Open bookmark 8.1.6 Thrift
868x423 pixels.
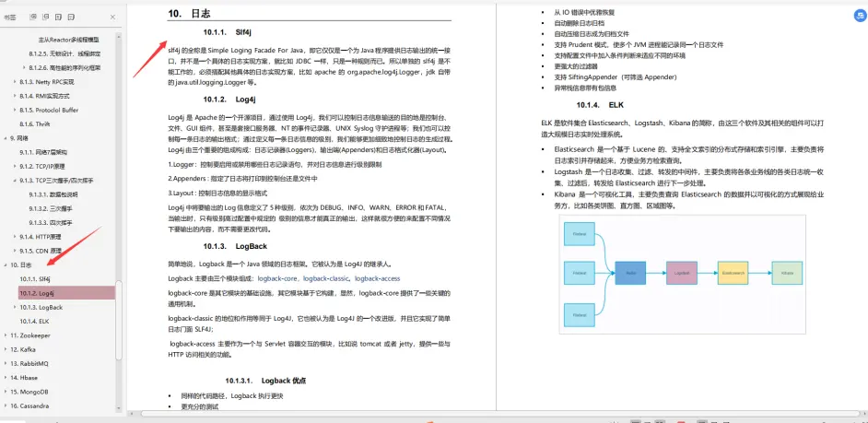tap(35, 124)
